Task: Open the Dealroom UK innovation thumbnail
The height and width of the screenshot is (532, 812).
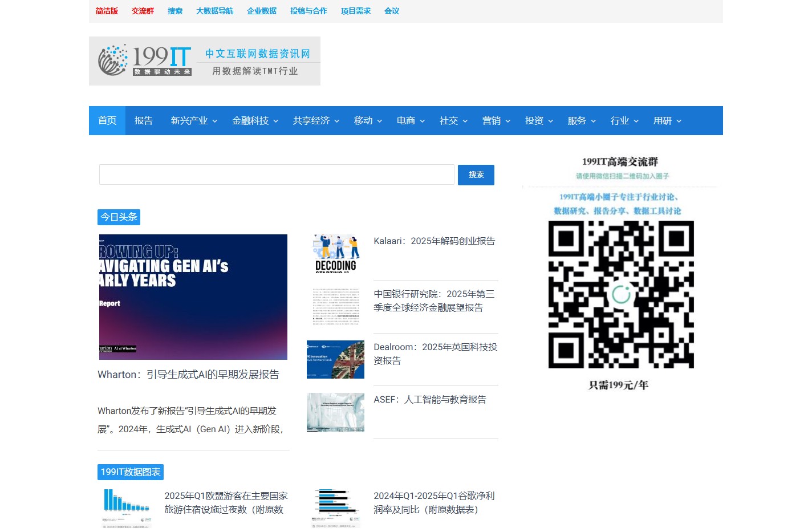Action: (335, 359)
